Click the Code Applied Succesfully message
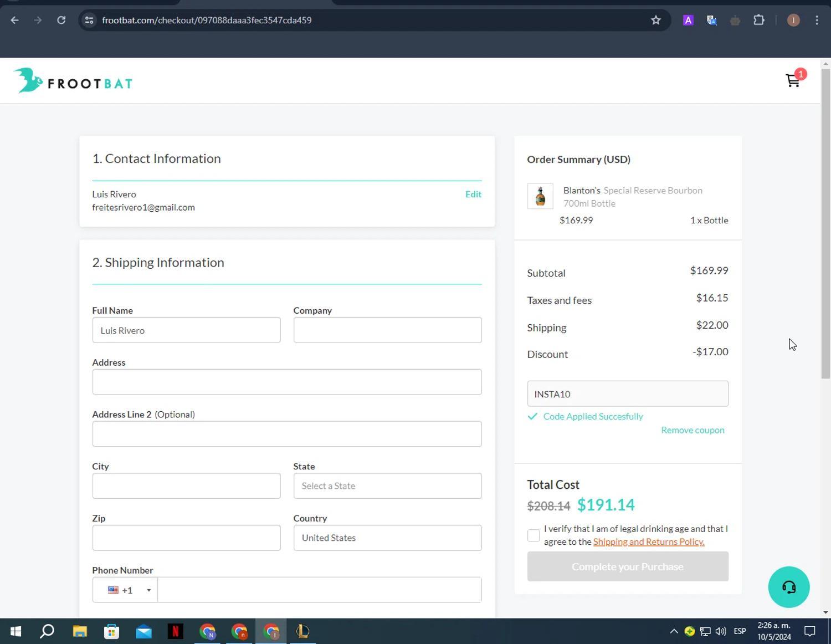Image resolution: width=831 pixels, height=644 pixels. [593, 416]
